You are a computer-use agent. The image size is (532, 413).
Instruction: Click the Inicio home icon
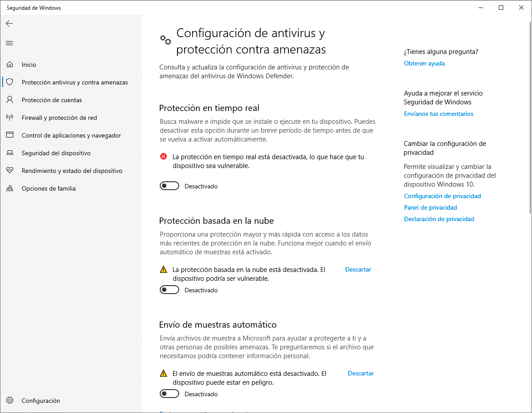click(10, 65)
